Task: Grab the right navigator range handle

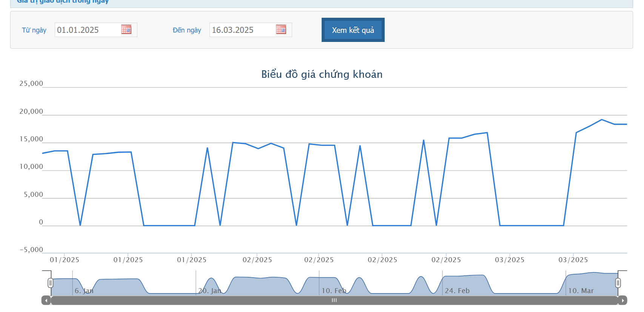Action: 618,283
